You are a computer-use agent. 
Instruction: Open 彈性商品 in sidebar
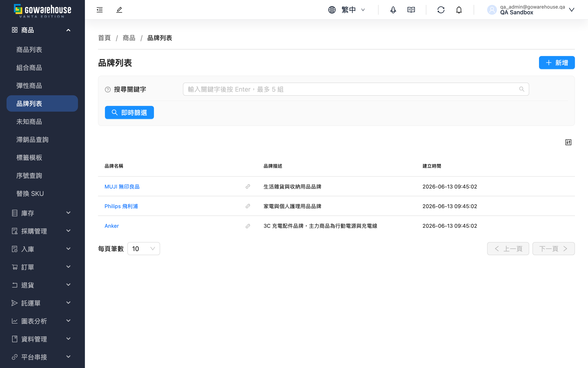tap(42, 86)
